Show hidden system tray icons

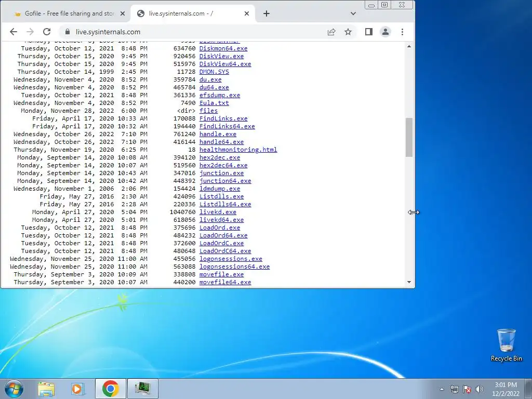pos(442,389)
